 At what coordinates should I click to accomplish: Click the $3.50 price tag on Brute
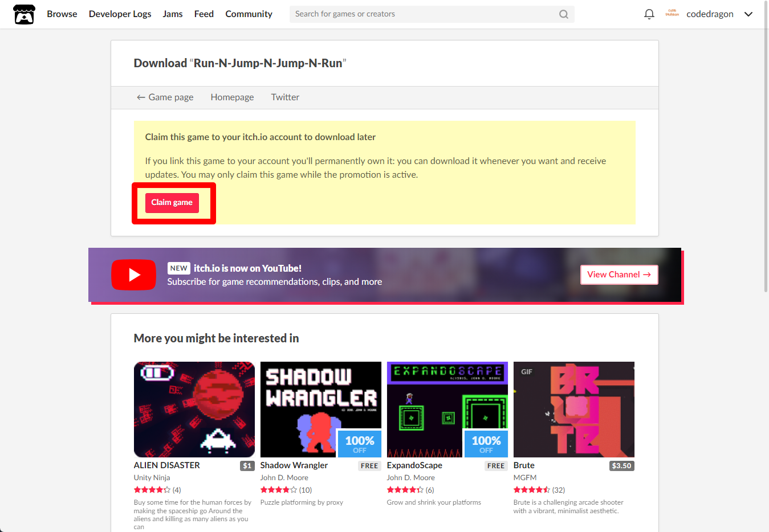[x=621, y=466]
